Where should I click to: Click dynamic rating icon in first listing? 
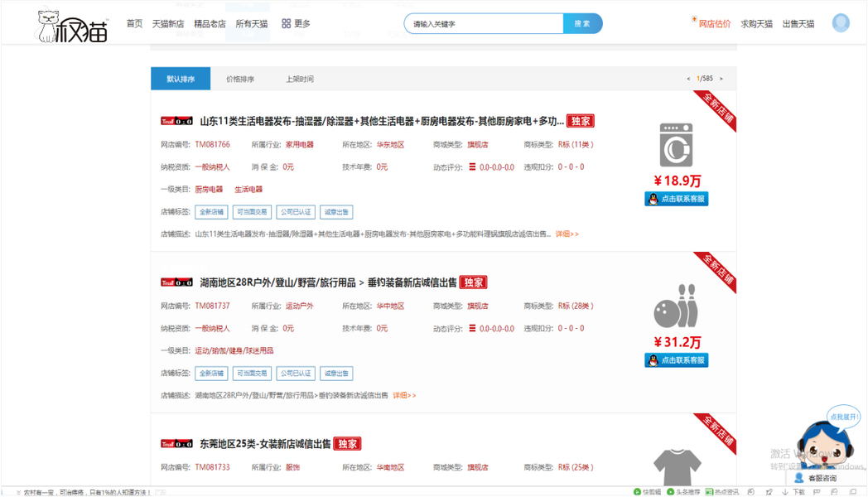[x=472, y=166]
